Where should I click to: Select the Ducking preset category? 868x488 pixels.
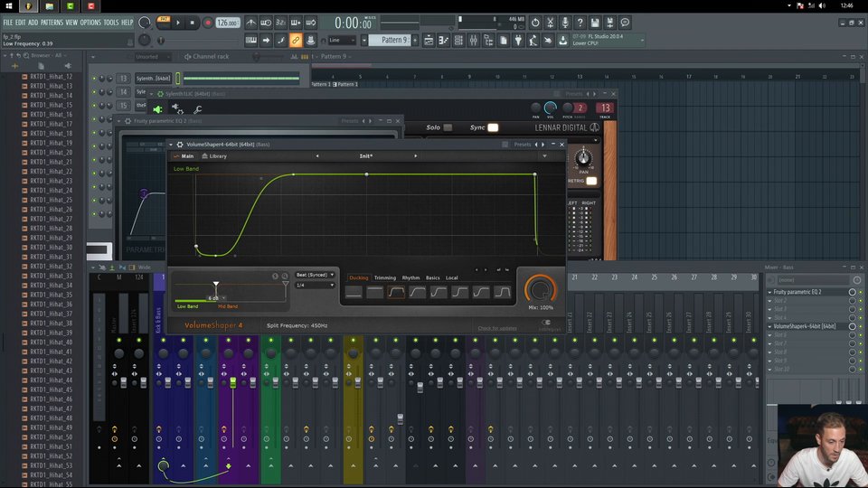[358, 277]
